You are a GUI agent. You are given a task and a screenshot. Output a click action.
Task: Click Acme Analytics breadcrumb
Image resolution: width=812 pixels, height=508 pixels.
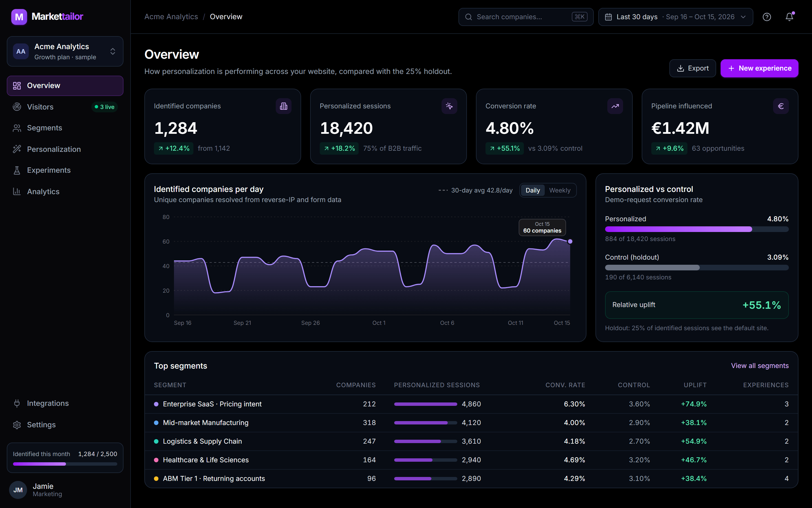171,17
